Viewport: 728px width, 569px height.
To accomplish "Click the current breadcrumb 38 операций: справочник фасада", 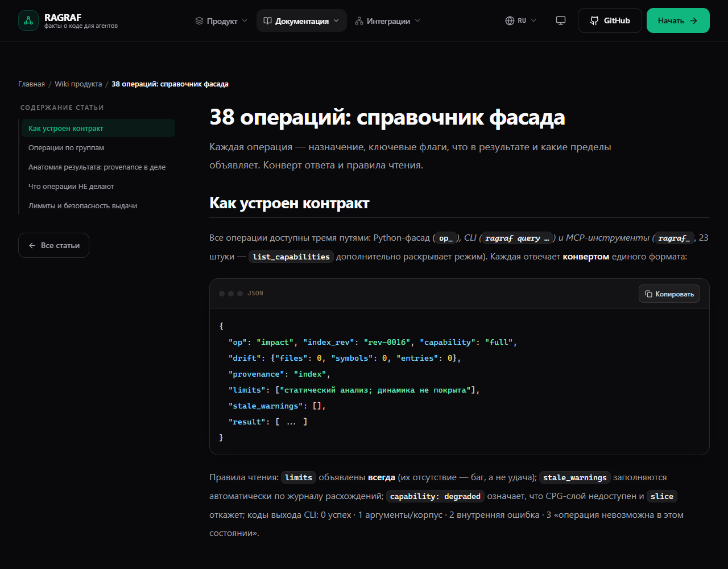I will click(170, 84).
